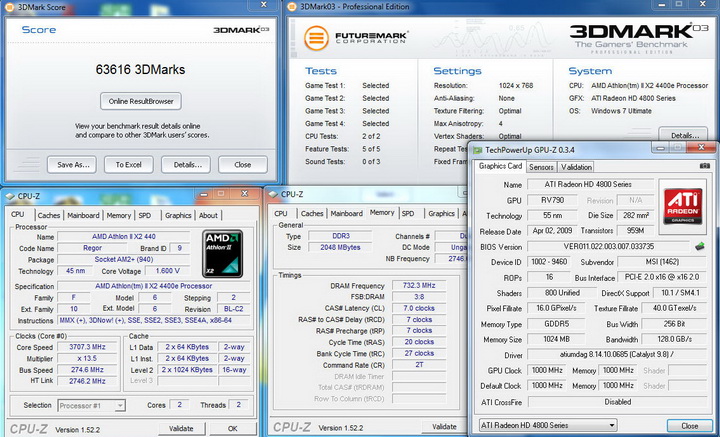The height and width of the screenshot is (437, 720).
Task: Open About tab in left CPU-Z
Action: (208, 215)
